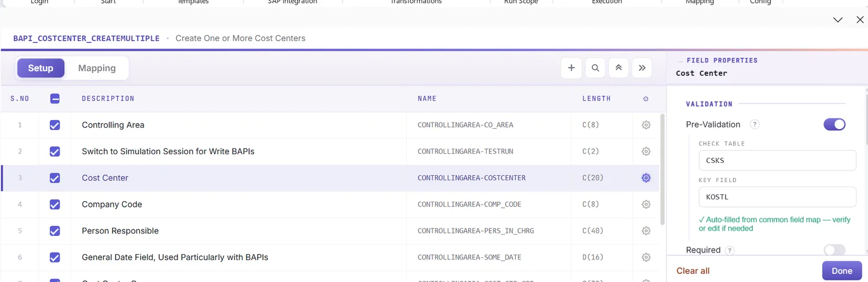Click the double up-arrow collapse icon
868x282 pixels.
619,68
